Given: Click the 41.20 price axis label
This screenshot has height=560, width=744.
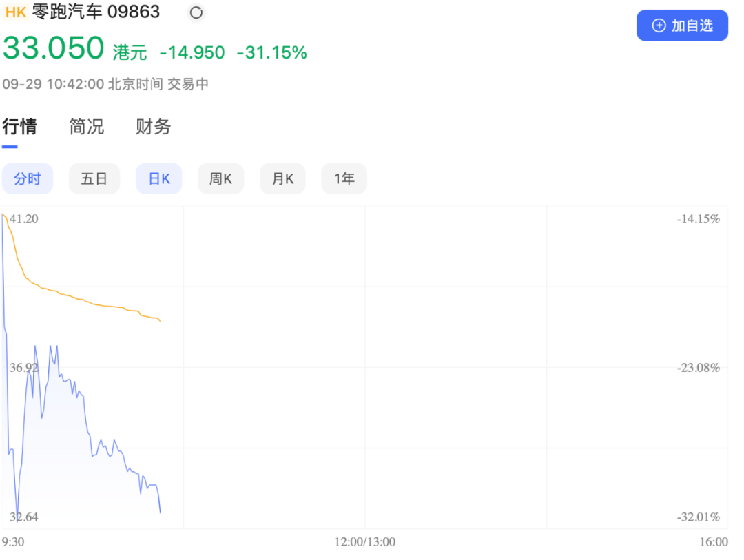Looking at the screenshot, I should click(x=24, y=219).
